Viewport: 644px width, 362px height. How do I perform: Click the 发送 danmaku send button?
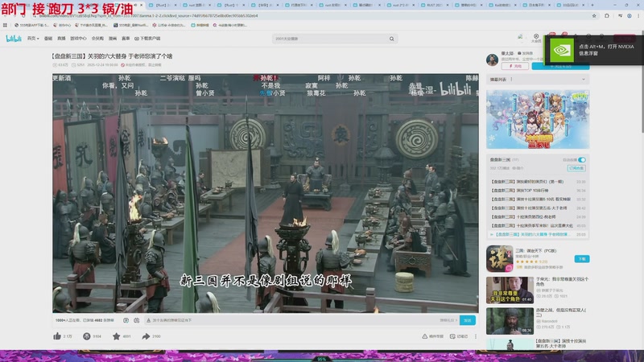click(x=468, y=320)
